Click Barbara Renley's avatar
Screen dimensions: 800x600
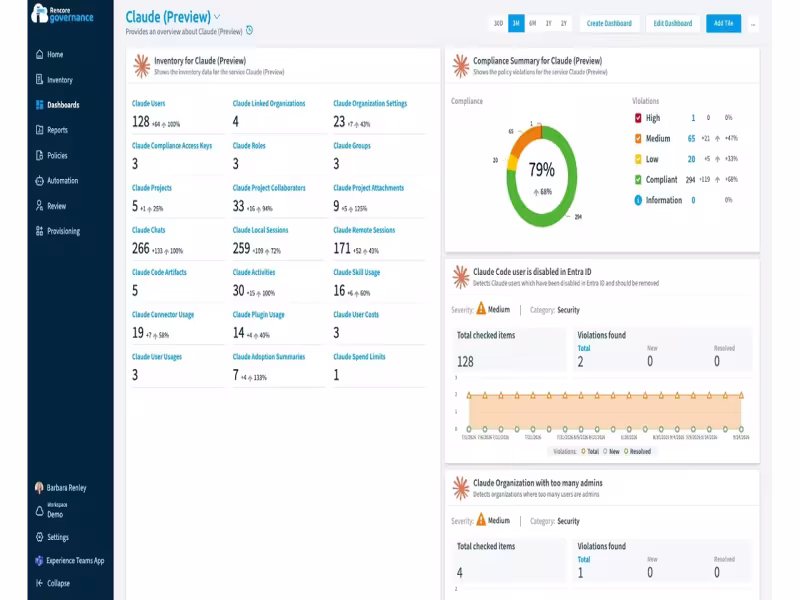39,488
